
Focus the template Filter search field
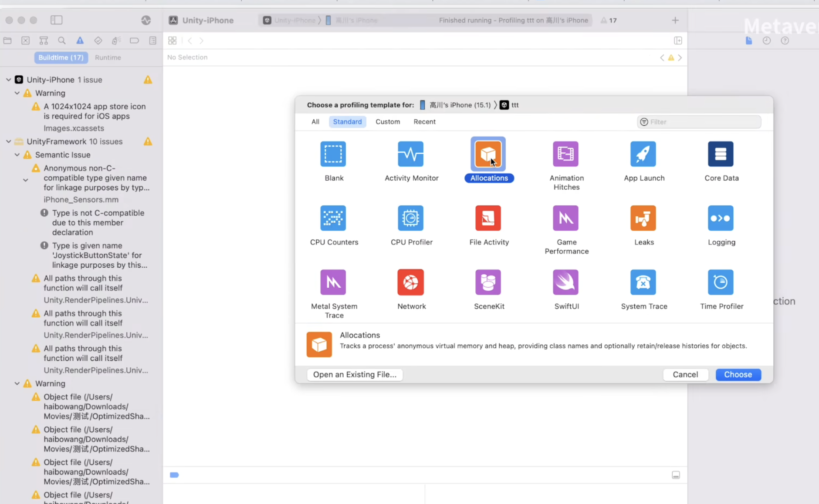(x=699, y=122)
